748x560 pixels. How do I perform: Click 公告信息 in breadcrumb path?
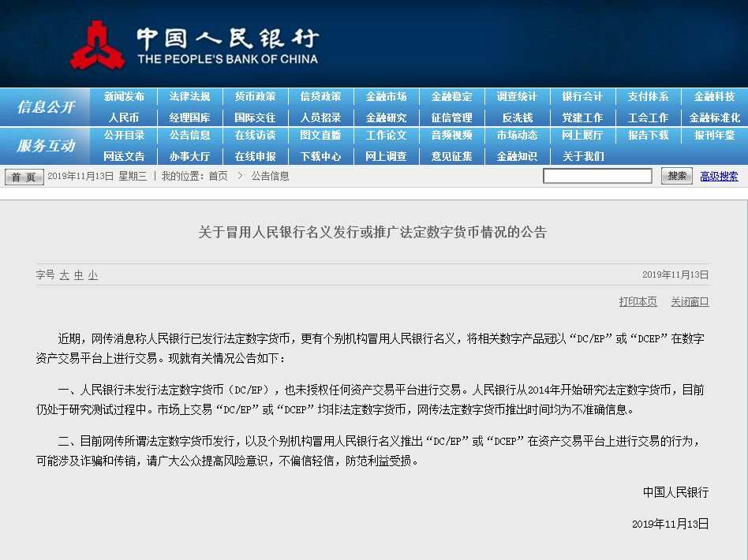click(270, 177)
